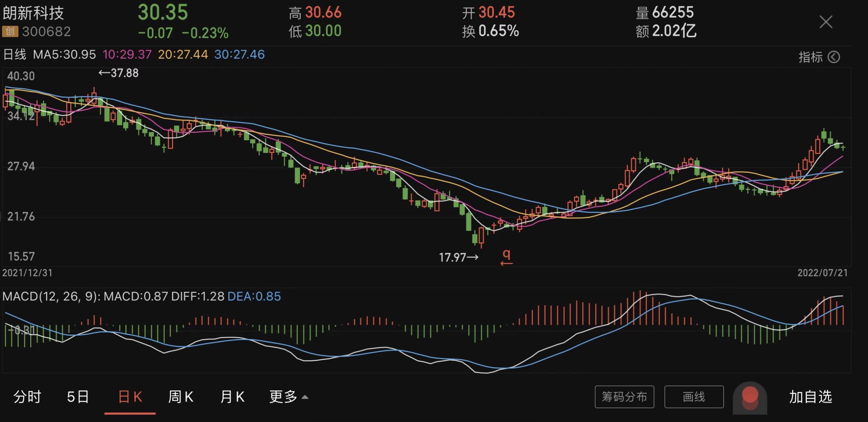Switch to 分时 intraday tab
Image resolution: width=868 pixels, height=422 pixels.
click(27, 397)
